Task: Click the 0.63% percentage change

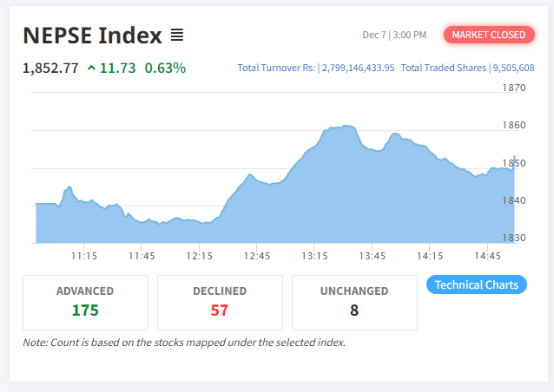Action: [x=165, y=68]
